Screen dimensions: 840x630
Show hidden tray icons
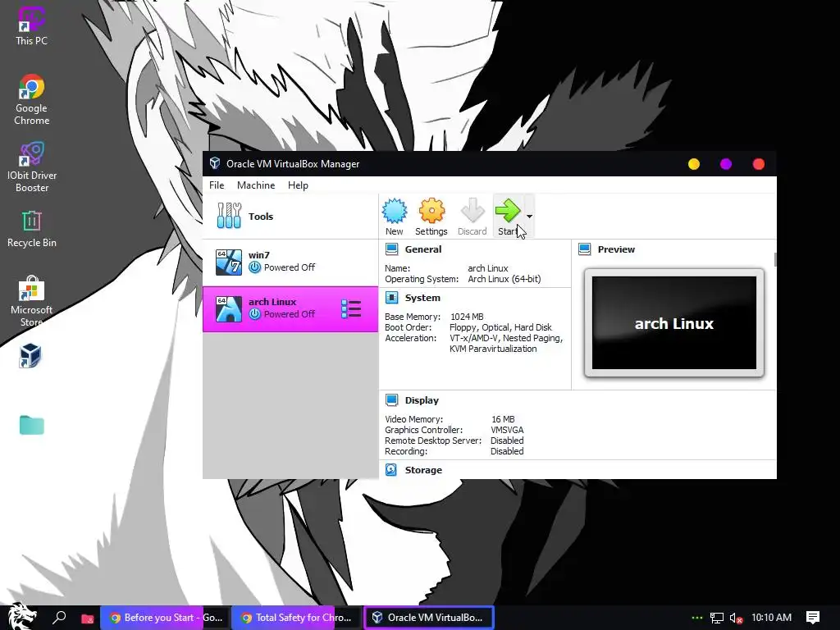pos(696,618)
